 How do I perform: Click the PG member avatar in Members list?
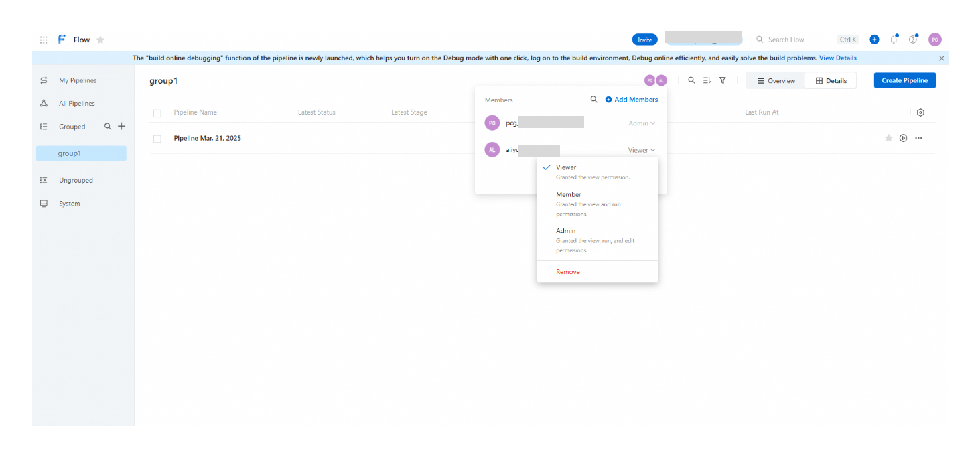pyautogui.click(x=492, y=123)
